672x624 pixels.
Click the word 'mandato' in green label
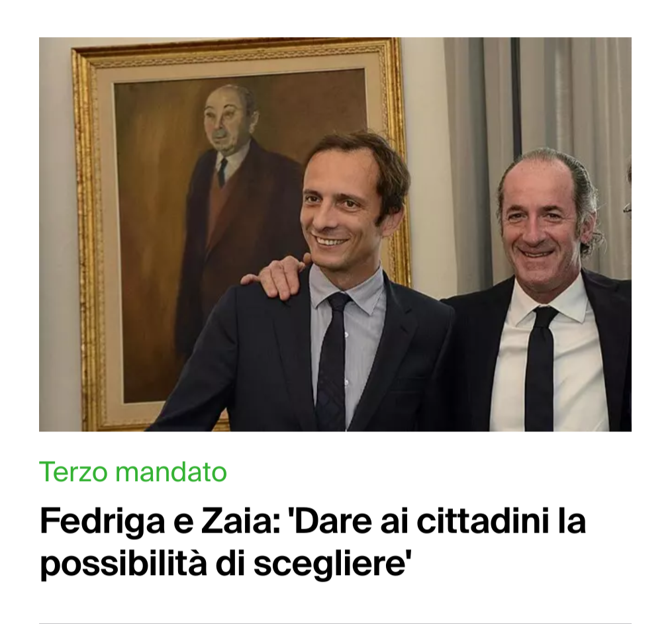click(x=171, y=472)
